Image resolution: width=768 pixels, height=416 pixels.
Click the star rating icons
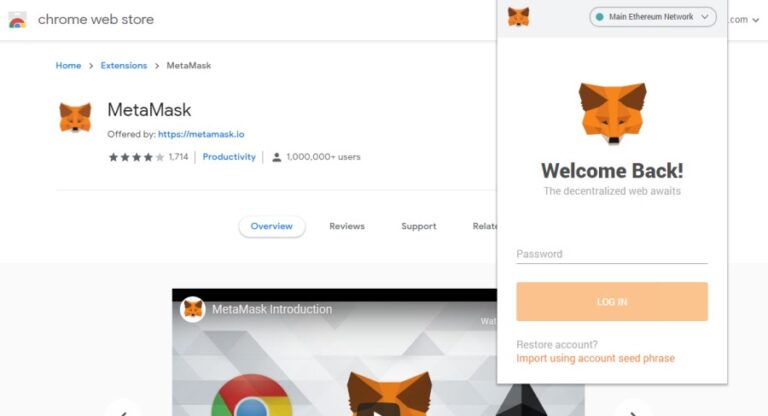click(136, 157)
